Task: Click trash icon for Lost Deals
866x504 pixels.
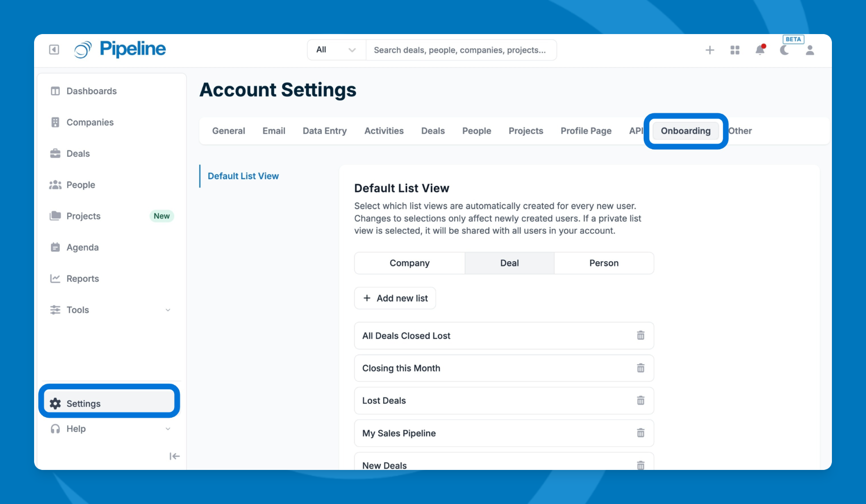Action: (641, 400)
